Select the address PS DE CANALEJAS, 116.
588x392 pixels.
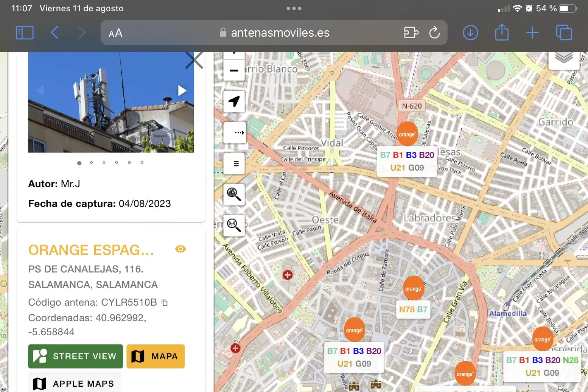[86, 269]
